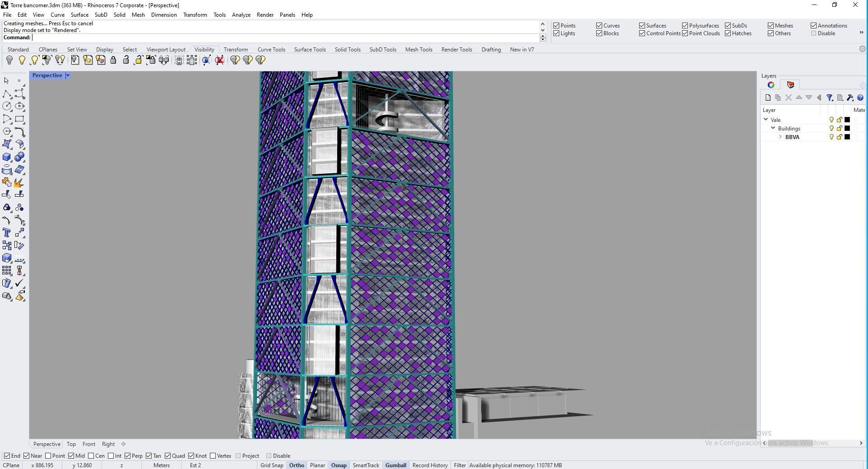Select the Text object tool
Image resolution: width=868 pixels, height=469 pixels.
(7, 233)
